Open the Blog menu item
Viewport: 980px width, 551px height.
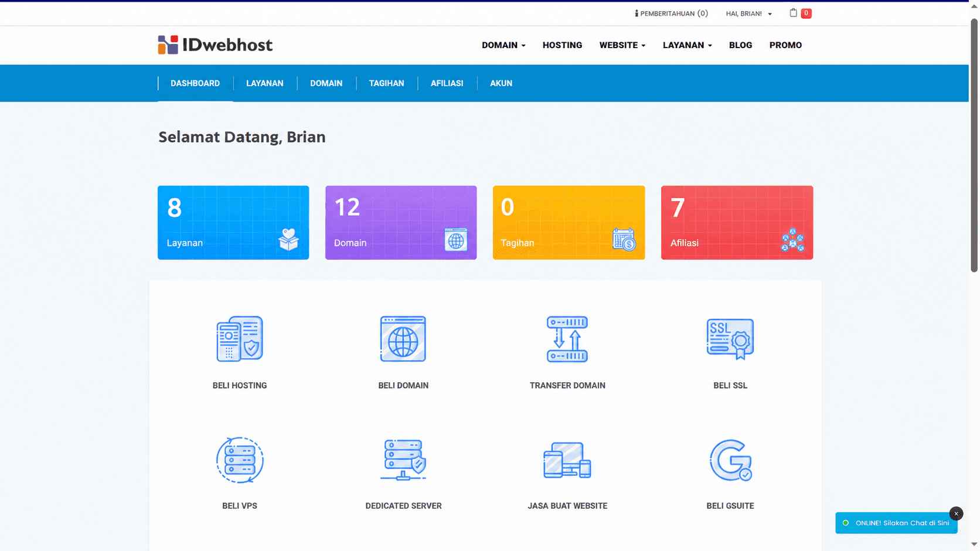tap(740, 45)
